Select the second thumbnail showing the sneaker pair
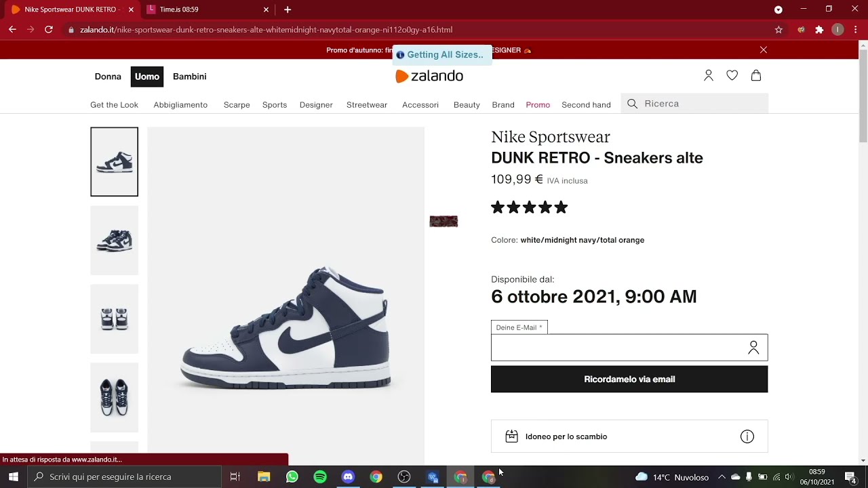Screen dimensions: 868x488 [114, 241]
